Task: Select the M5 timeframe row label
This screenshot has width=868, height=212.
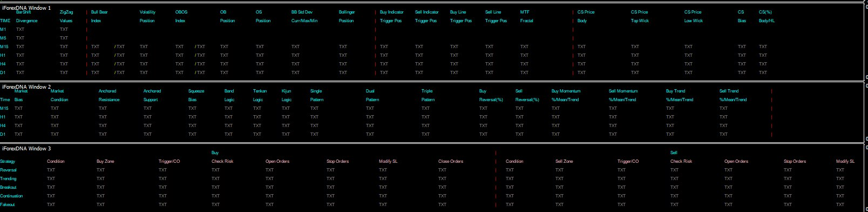Action: pos(3,38)
